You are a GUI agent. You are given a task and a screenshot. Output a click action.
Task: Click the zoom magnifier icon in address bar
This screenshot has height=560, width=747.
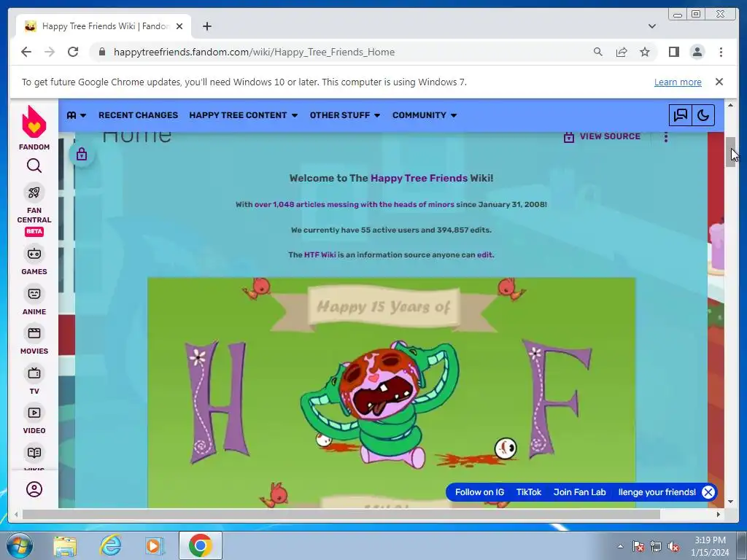click(x=598, y=52)
